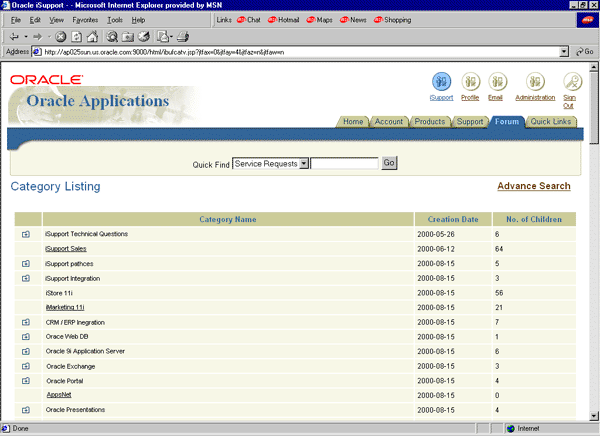Click the Sign Out icon

571,82
